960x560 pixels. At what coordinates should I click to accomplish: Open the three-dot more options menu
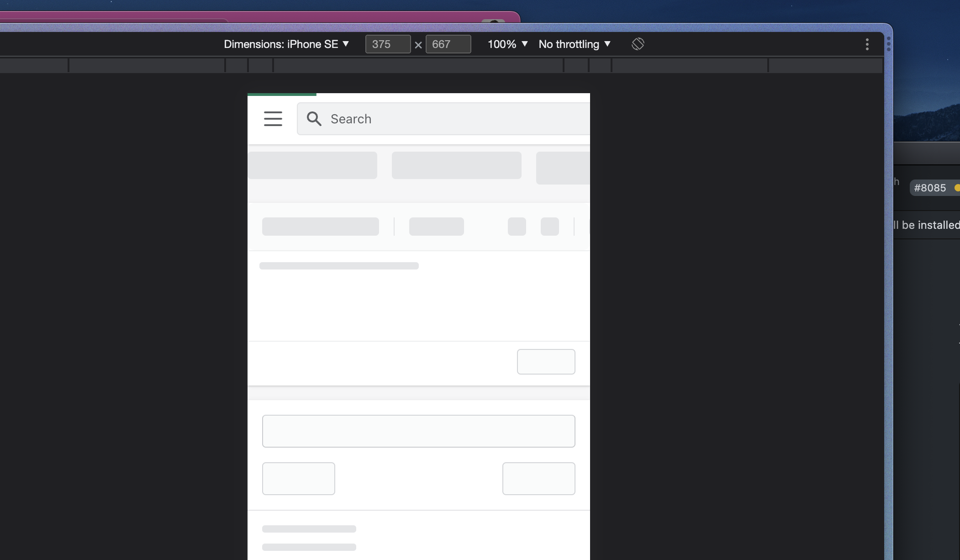tap(867, 44)
